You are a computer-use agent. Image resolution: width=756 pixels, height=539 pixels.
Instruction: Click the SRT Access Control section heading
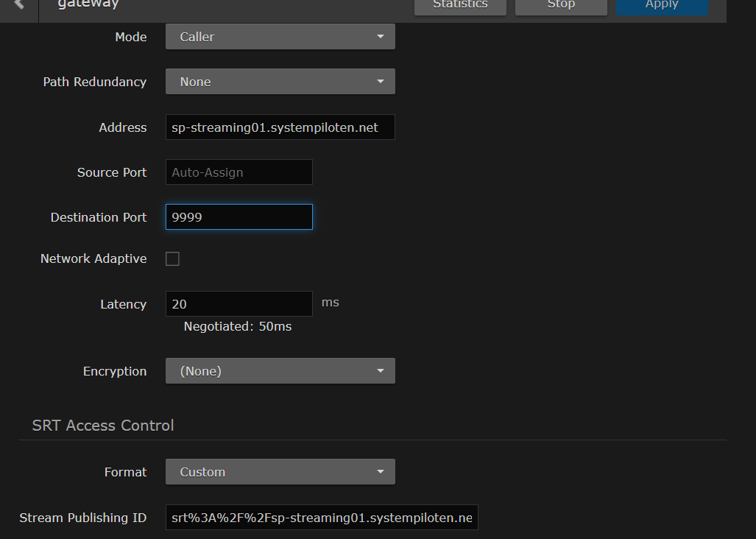click(x=102, y=425)
